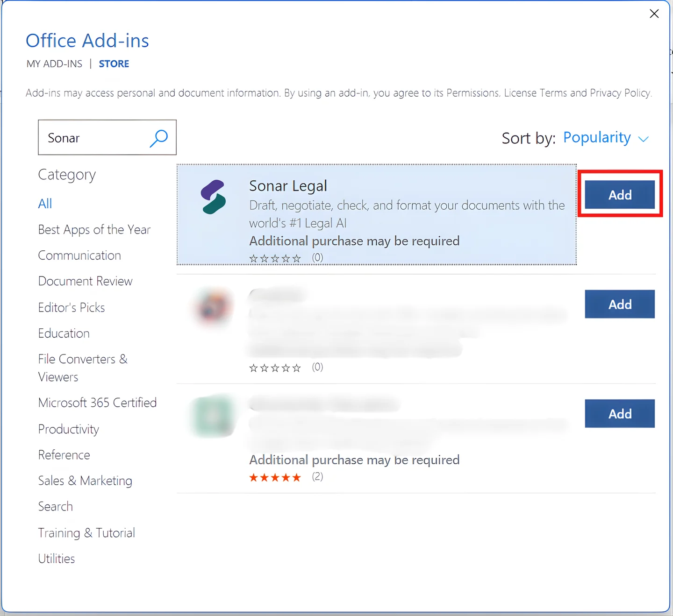The width and height of the screenshot is (673, 616).
Task: Click the blurred second add-in icon
Action: tap(214, 308)
